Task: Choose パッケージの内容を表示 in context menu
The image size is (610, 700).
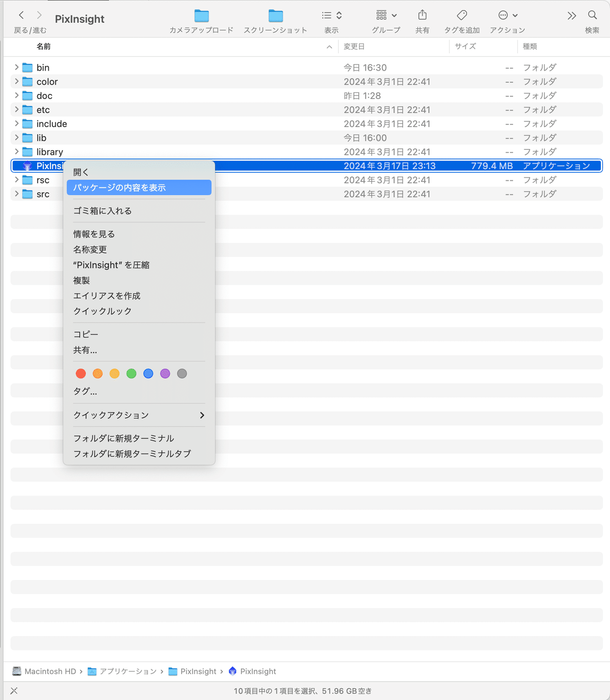Action: pos(139,187)
